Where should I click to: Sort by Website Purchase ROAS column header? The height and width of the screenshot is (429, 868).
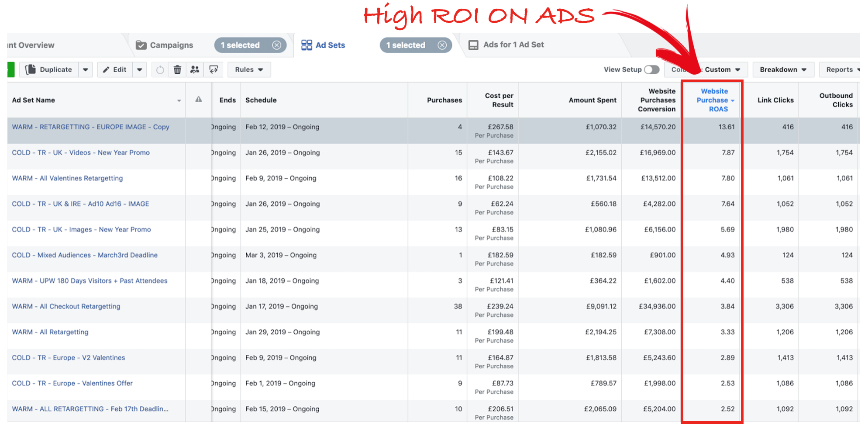(x=714, y=100)
